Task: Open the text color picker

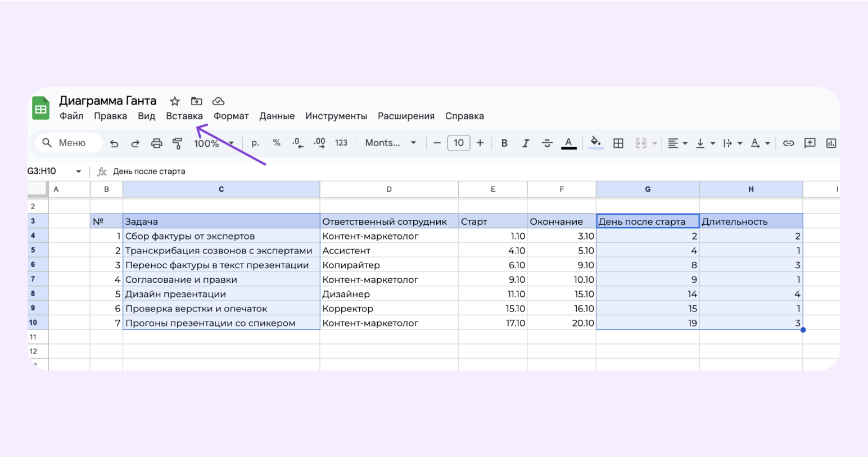Action: point(569,143)
